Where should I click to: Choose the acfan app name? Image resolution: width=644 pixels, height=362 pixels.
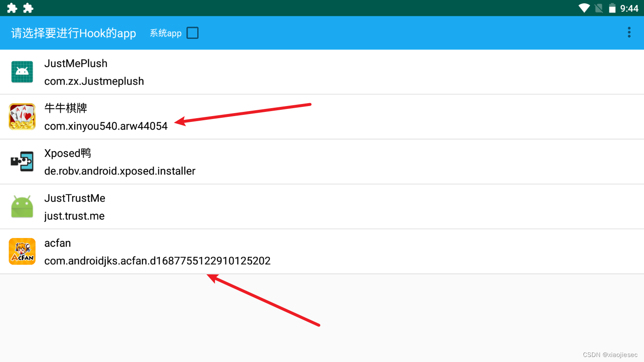[x=58, y=243]
